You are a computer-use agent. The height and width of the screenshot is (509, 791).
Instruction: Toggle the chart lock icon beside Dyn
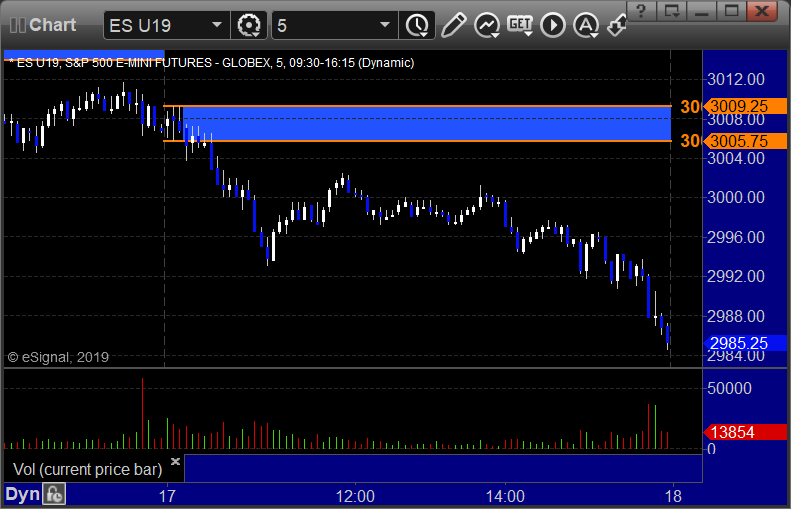click(53, 494)
